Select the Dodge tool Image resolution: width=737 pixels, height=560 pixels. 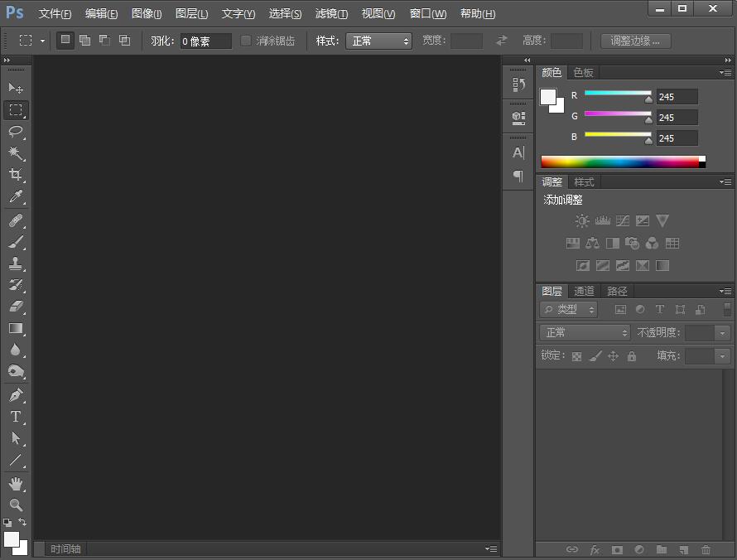coord(16,371)
